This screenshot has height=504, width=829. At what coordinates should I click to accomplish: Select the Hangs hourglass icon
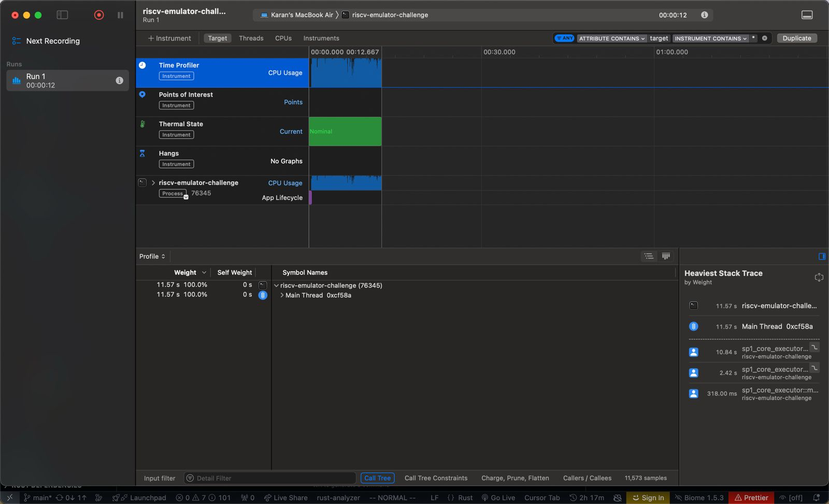pos(142,154)
